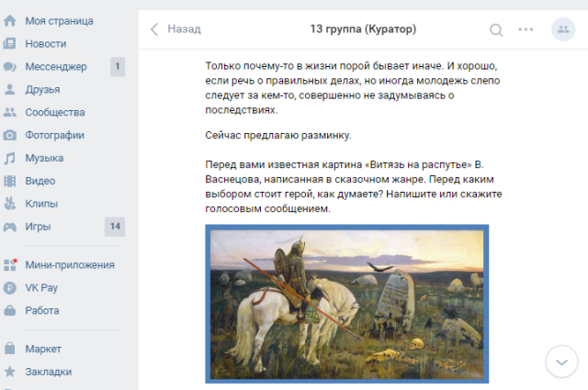Click the music note icon beside Музыка
The width and height of the screenshot is (588, 390).
pyautogui.click(x=10, y=158)
